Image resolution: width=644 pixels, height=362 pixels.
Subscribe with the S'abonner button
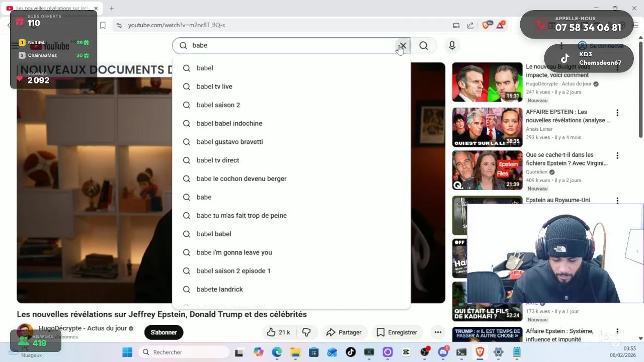pyautogui.click(x=164, y=332)
